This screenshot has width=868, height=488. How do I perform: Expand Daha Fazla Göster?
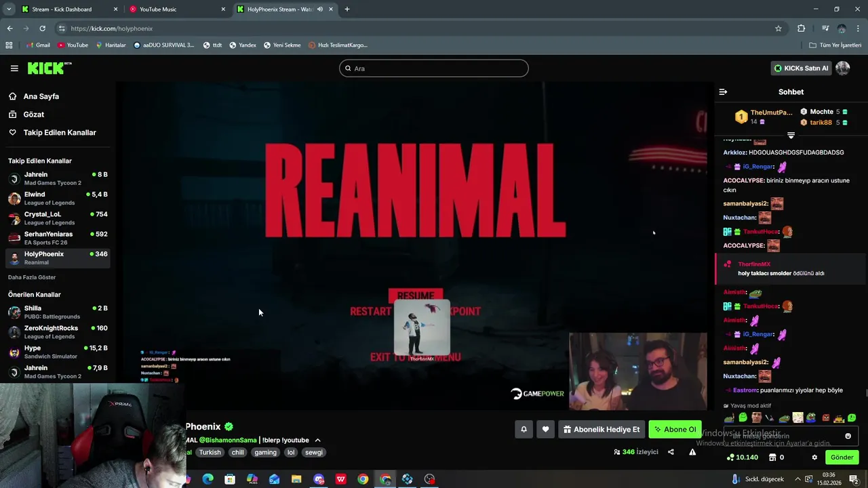(32, 277)
